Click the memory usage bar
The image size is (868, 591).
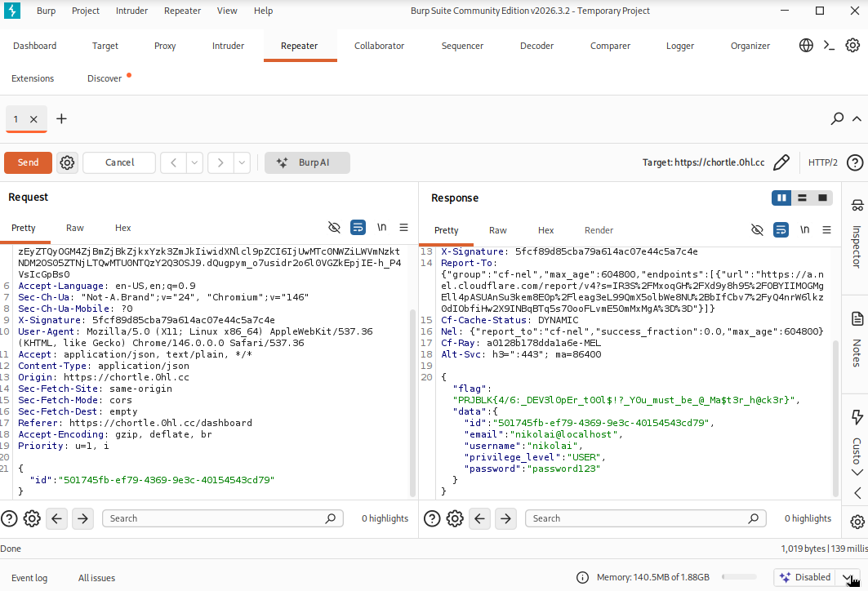pyautogui.click(x=739, y=577)
